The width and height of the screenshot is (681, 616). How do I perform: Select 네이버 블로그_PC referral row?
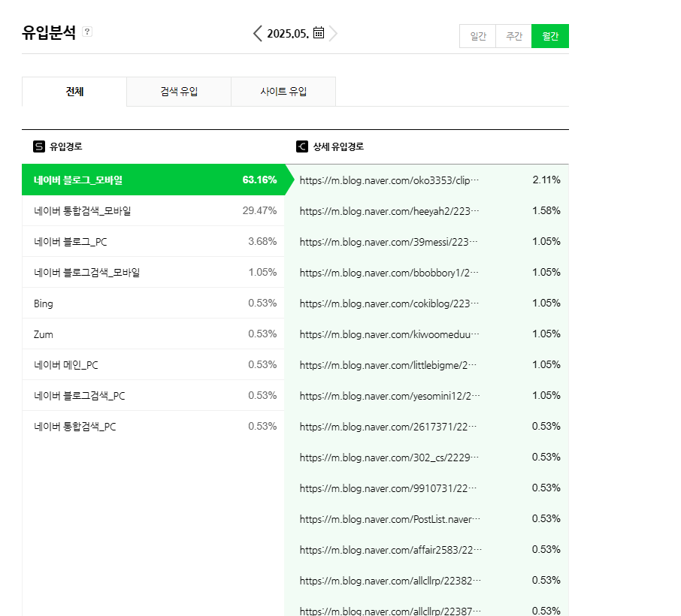153,241
